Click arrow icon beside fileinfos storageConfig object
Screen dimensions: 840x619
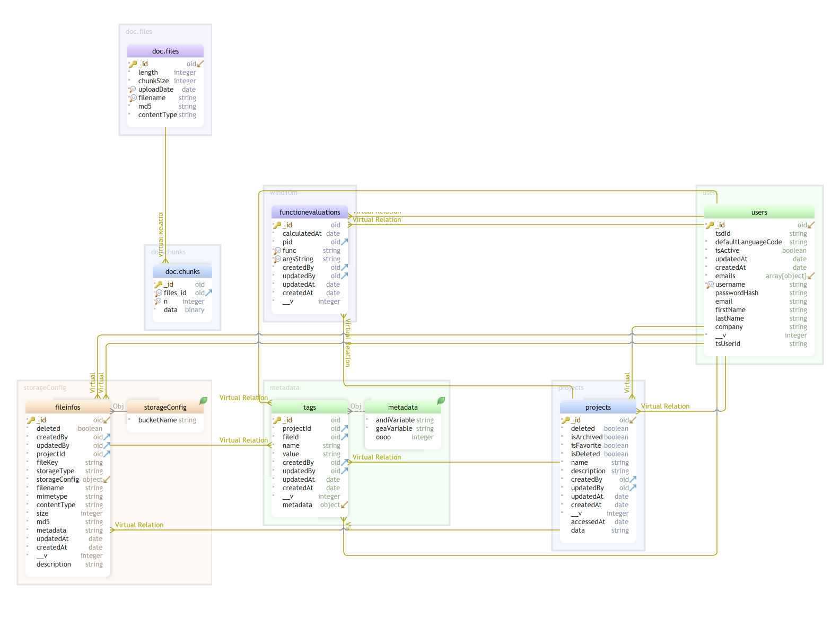pyautogui.click(x=107, y=480)
